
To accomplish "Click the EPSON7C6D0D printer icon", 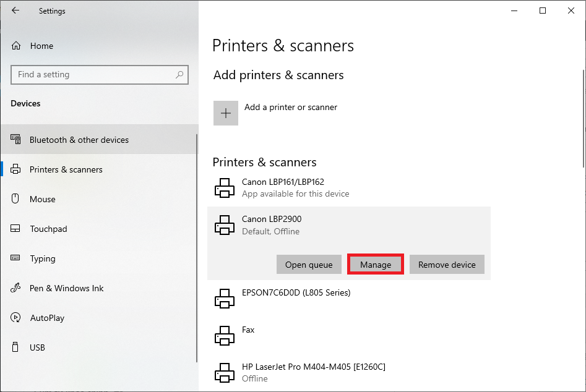I will tap(225, 299).
